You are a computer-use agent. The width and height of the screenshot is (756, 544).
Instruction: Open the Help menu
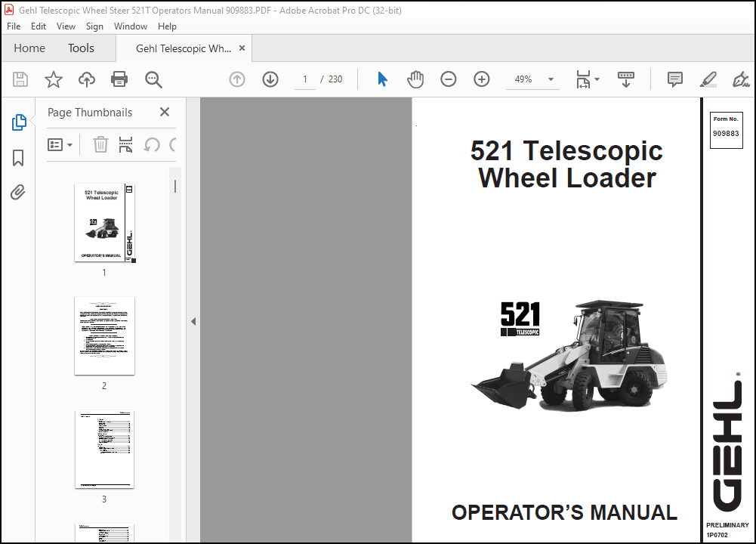pos(168,26)
